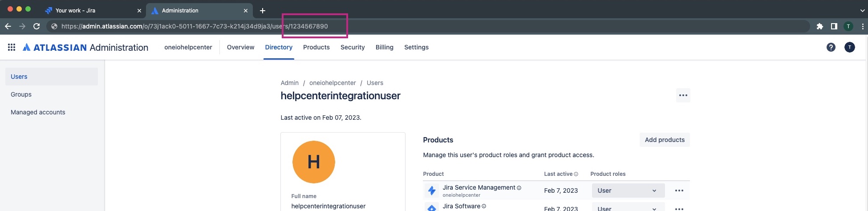Image resolution: width=868 pixels, height=211 pixels.
Task: Go to the Security tab
Action: click(x=353, y=47)
